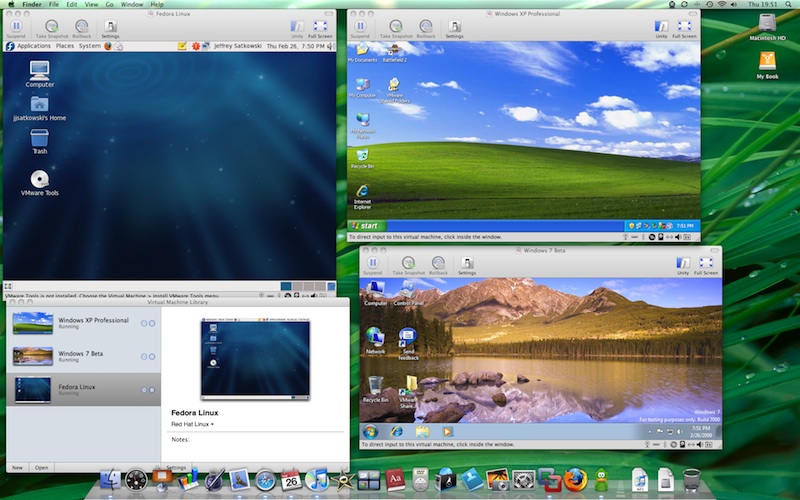Open Send feedback on the Windows 7 desktop
Viewport: 800px width, 500px height.
point(408,344)
